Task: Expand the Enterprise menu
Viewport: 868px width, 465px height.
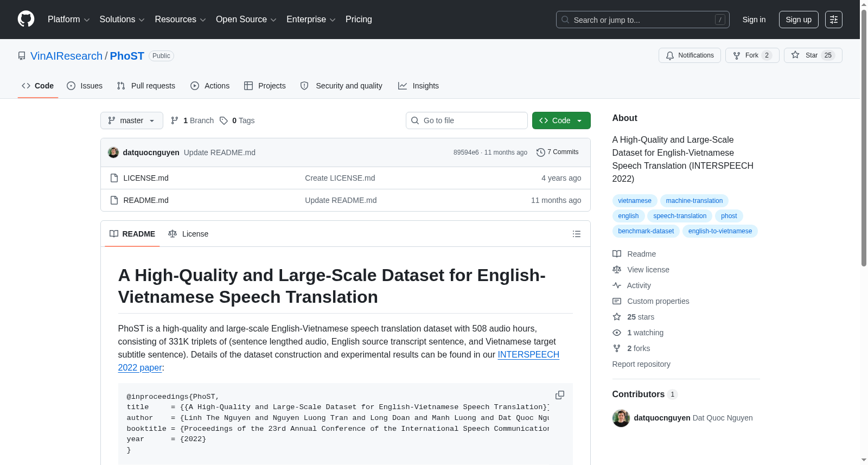Action: tap(311, 20)
